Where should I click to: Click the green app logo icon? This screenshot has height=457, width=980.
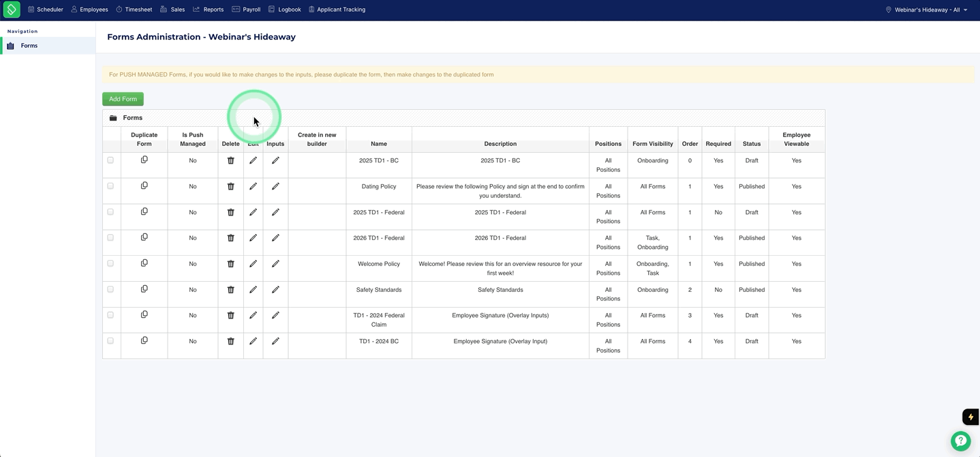click(12, 10)
